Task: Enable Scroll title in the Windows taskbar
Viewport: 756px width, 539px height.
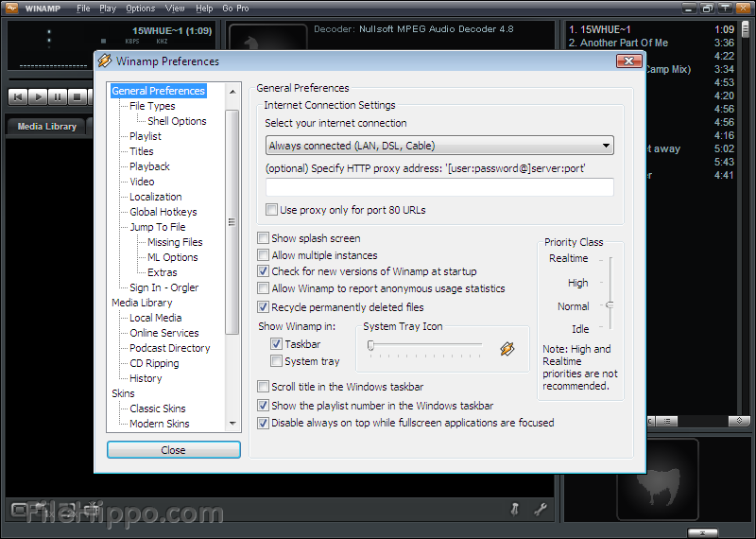Action: pyautogui.click(x=263, y=387)
